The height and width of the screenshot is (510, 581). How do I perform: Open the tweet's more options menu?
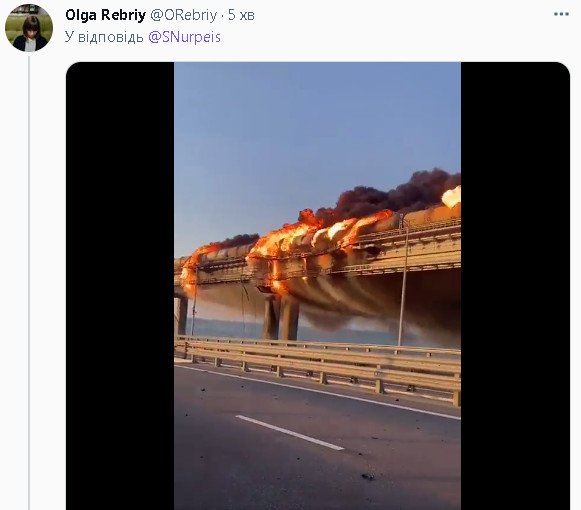(x=561, y=14)
